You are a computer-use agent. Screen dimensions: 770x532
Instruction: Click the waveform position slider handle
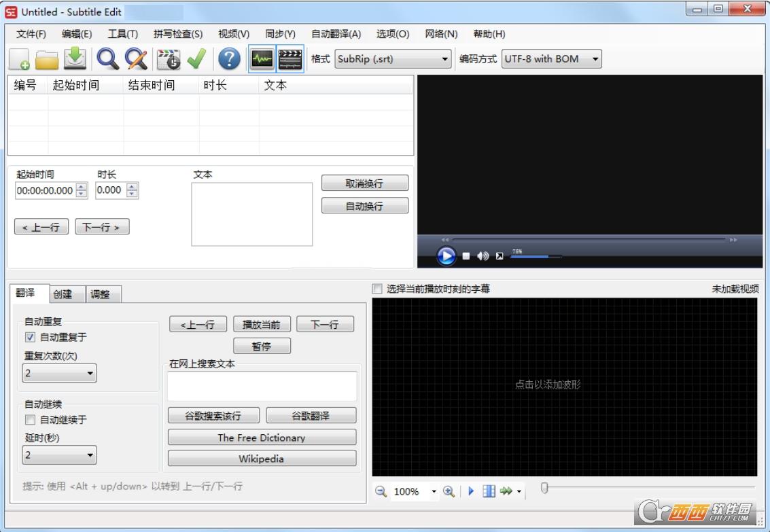pyautogui.click(x=544, y=487)
